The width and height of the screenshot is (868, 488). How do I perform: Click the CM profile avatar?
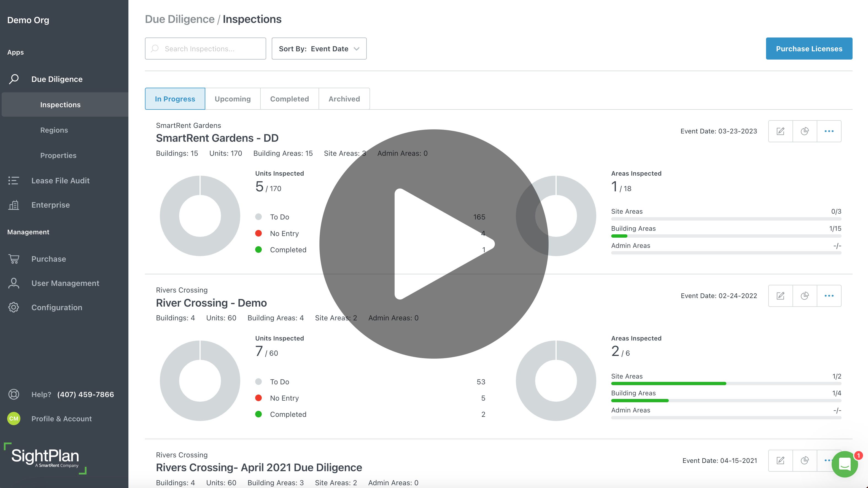[14, 419]
